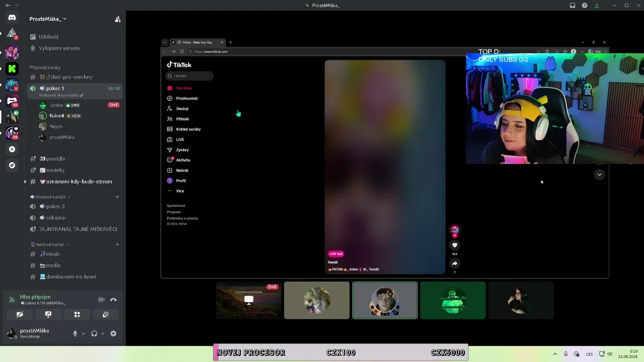Image resolution: width=644 pixels, height=362 pixels.
Task: Click green download update icon
Action: (597, 6)
